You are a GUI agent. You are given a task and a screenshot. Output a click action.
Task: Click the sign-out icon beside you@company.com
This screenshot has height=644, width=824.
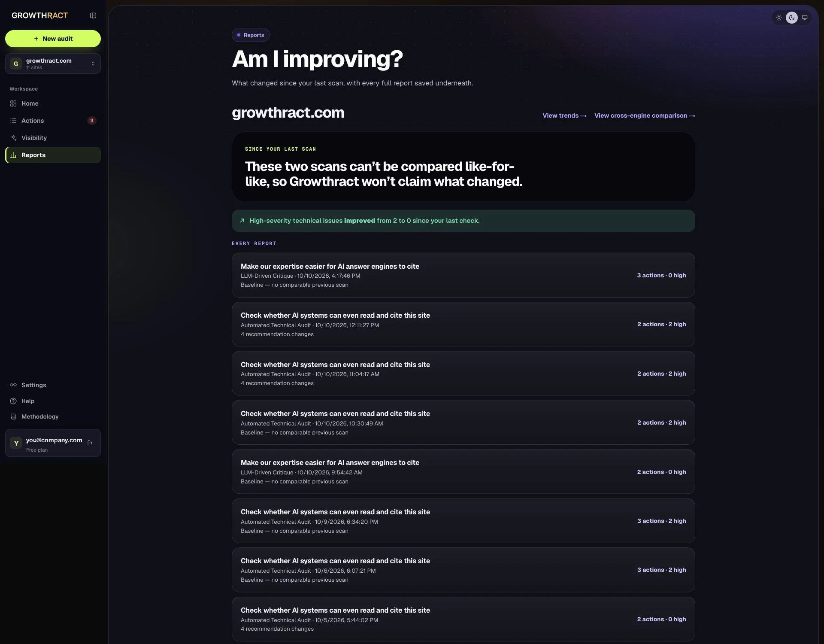tap(90, 443)
